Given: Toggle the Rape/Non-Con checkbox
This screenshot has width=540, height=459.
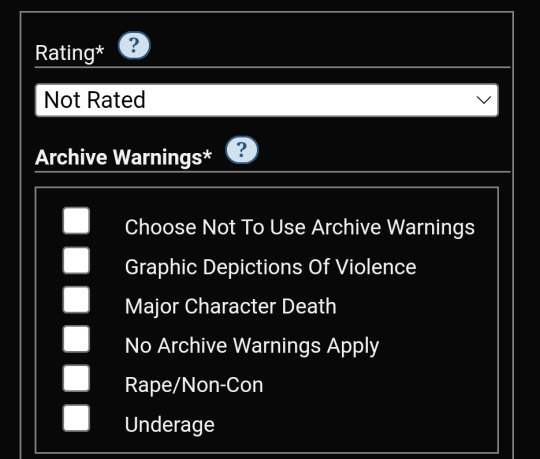Looking at the screenshot, I should click(76, 378).
